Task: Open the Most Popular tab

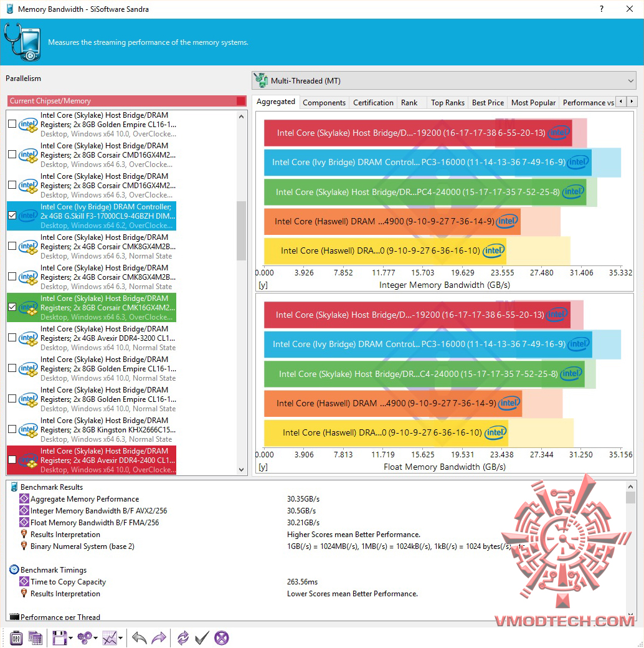Action: pyautogui.click(x=533, y=102)
